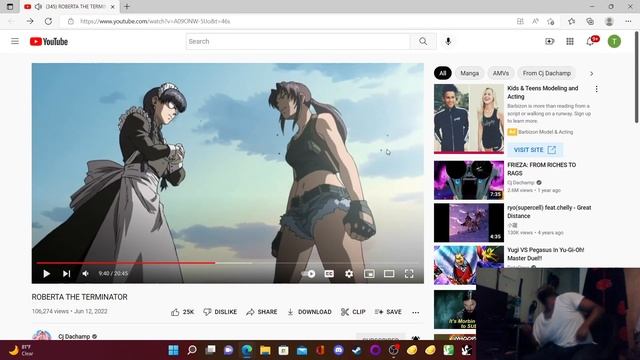The width and height of the screenshot is (640, 360).
Task: Open Kids & Teens Modeling ad thumbnail
Action: pyautogui.click(x=469, y=118)
